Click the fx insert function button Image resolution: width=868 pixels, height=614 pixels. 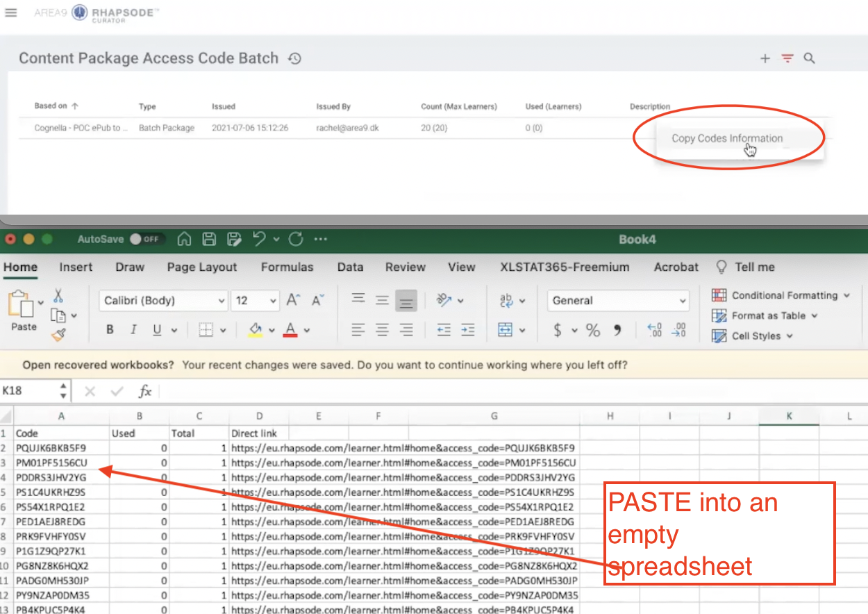[x=144, y=391]
